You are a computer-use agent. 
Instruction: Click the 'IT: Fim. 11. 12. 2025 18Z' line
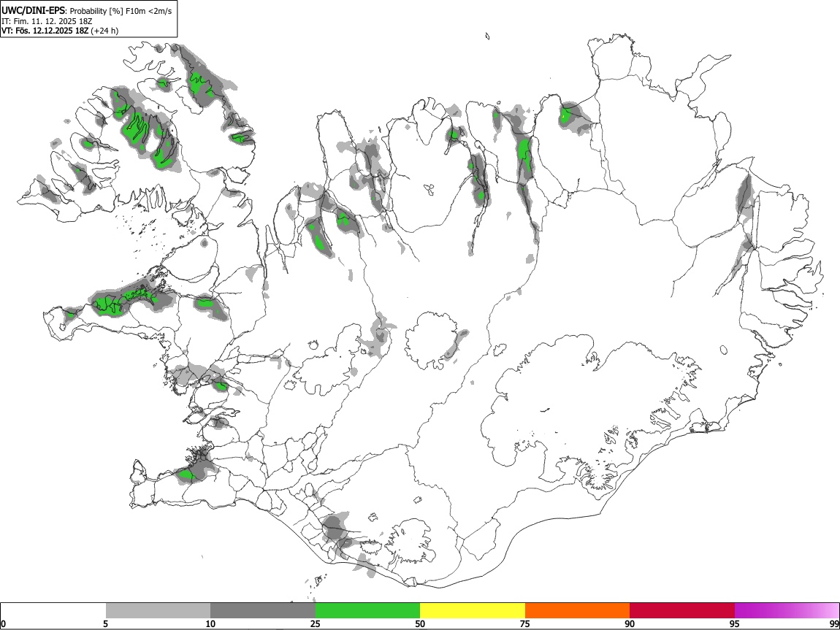point(47,21)
